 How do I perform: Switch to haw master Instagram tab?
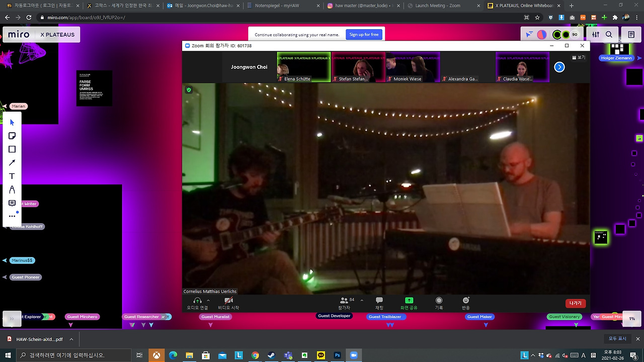click(x=363, y=6)
